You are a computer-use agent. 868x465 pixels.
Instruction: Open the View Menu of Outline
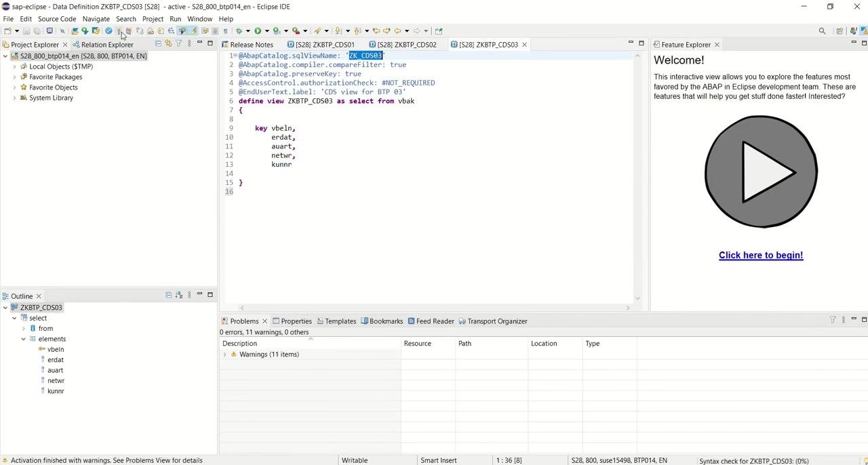[x=189, y=295]
